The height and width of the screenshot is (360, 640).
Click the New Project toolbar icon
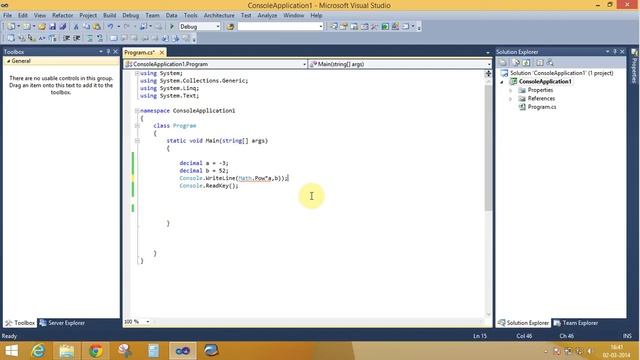[11, 27]
